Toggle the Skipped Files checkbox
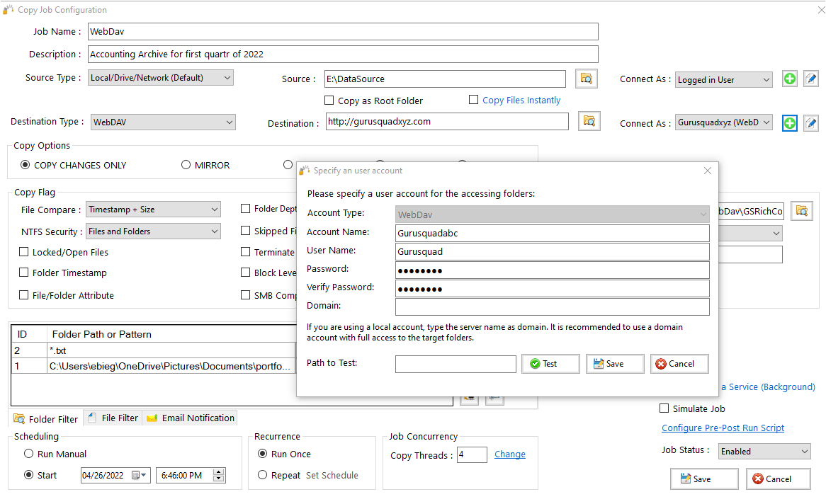The width and height of the screenshot is (826, 504). pyautogui.click(x=246, y=231)
